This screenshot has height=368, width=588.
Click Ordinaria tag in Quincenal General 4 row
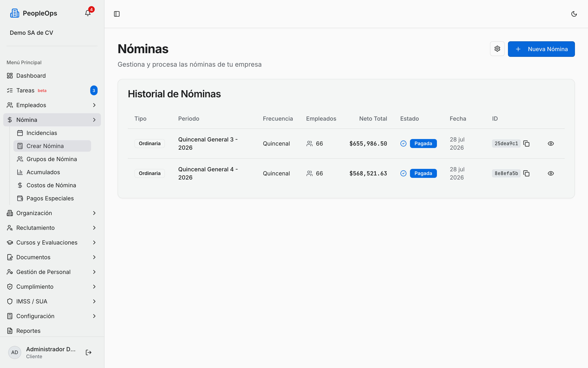click(150, 173)
